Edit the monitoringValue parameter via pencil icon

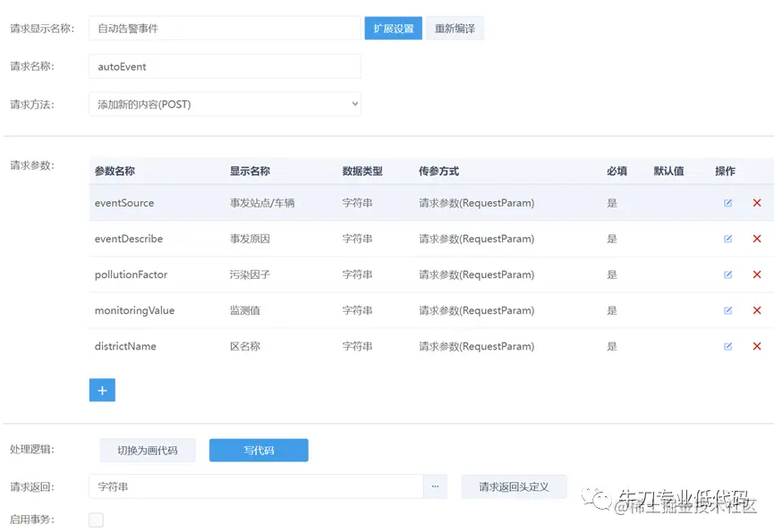click(x=727, y=310)
